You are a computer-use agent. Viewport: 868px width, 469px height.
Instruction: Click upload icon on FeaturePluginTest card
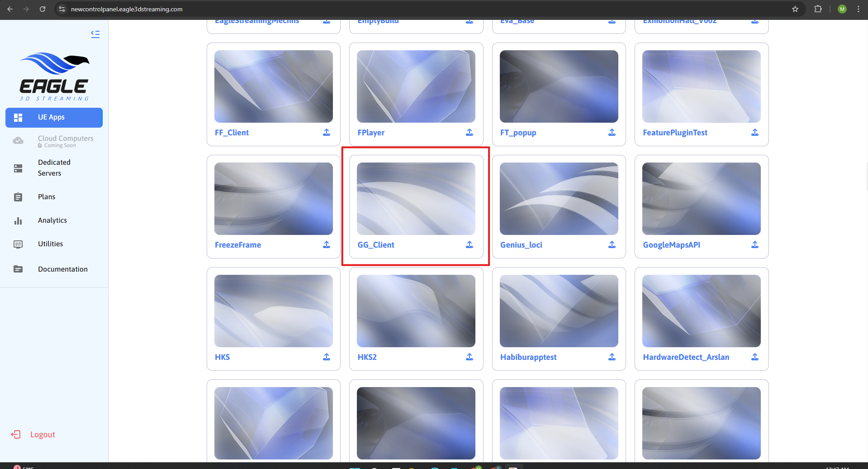755,132
